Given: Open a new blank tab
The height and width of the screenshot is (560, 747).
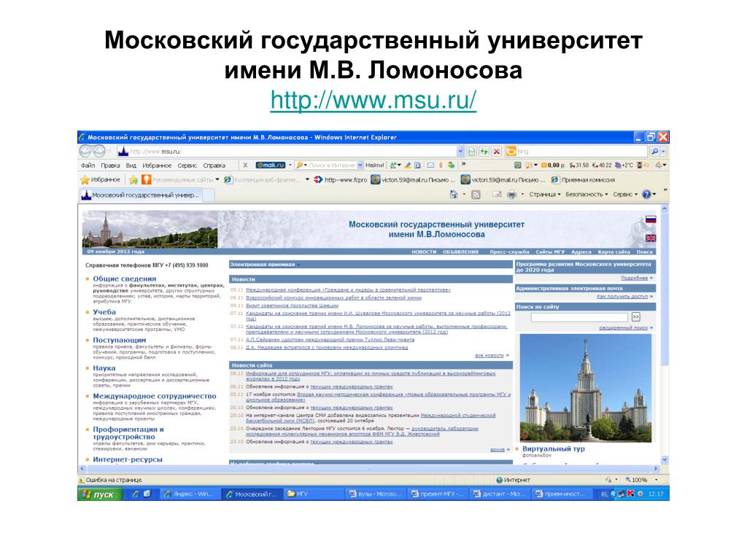Looking at the screenshot, I should [x=209, y=195].
